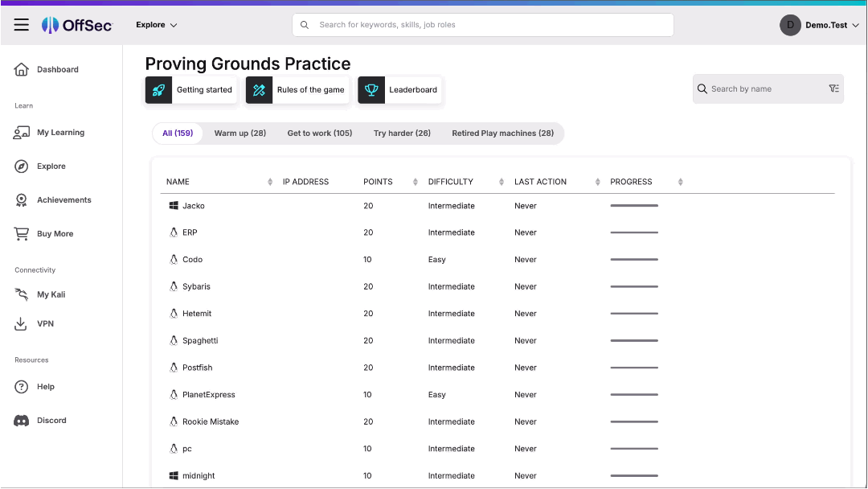Select the Spaghetti machine name
Viewport: 868px width, 489px height.
(200, 340)
